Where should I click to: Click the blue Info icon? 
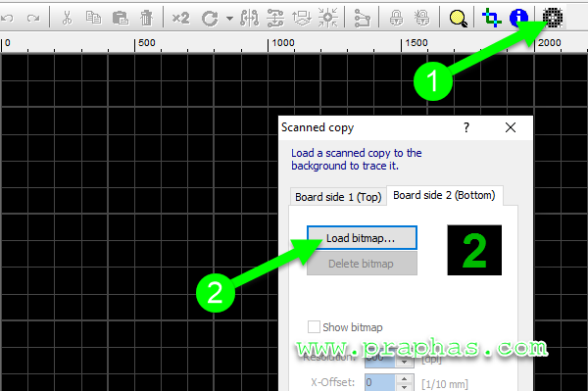tap(518, 18)
